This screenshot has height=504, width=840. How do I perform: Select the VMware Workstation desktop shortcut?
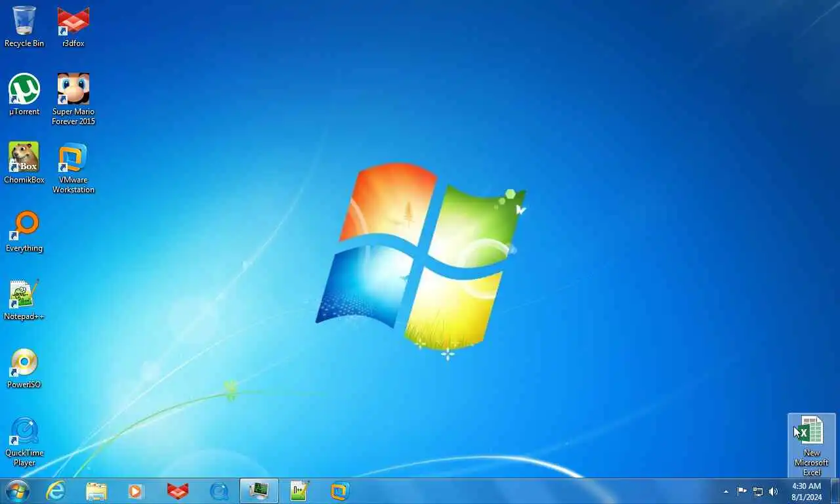(73, 167)
